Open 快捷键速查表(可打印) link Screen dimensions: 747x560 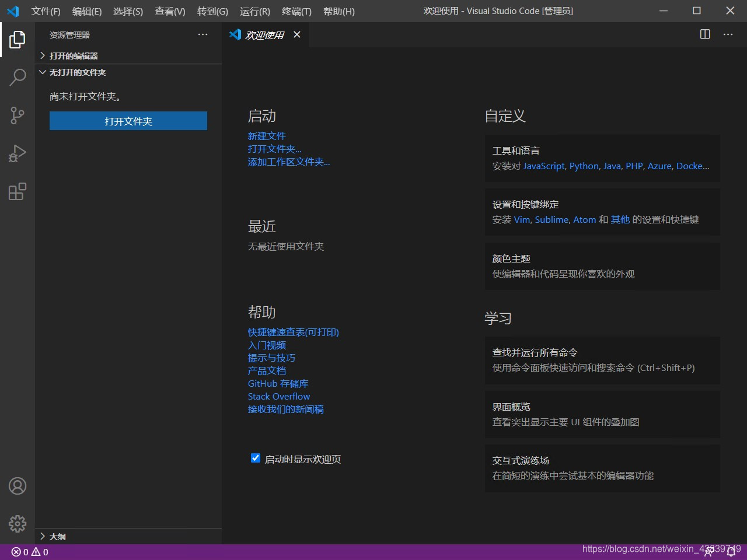[x=294, y=332]
